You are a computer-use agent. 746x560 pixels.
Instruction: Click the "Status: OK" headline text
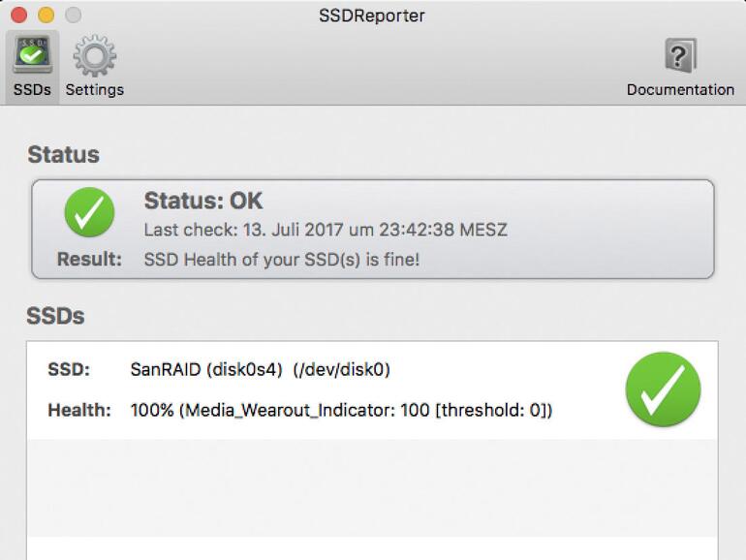pyautogui.click(x=203, y=202)
